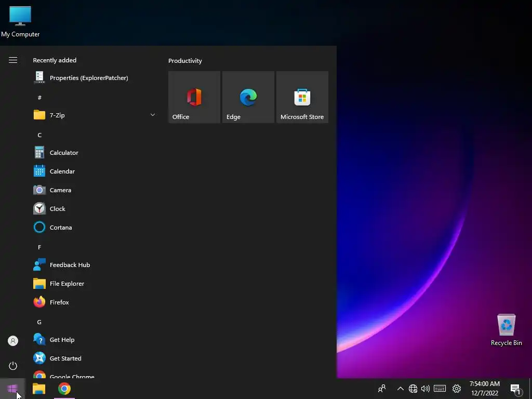Switch to Chrome on the taskbar
Viewport: 532px width, 399px height.
64,389
